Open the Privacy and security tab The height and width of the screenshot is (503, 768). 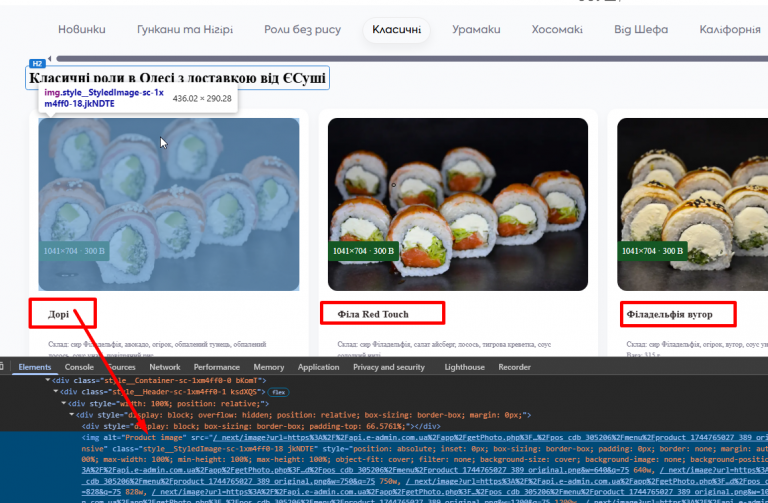point(389,367)
